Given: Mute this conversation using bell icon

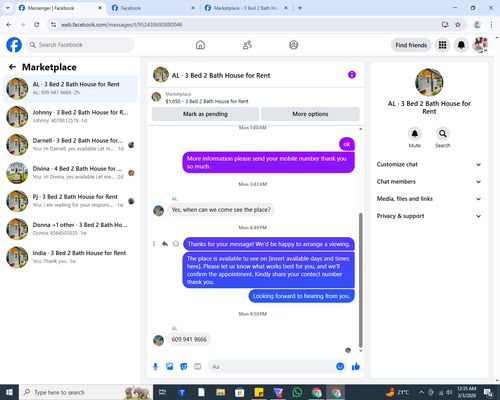Looking at the screenshot, I should click(415, 134).
